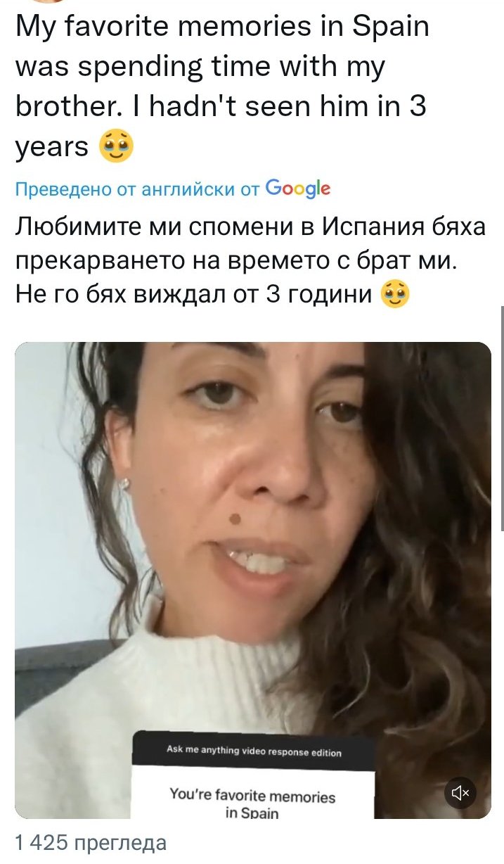Viewport: 504px width, 864px height.
Task: Select the original English tweet text
Action: 222,87
